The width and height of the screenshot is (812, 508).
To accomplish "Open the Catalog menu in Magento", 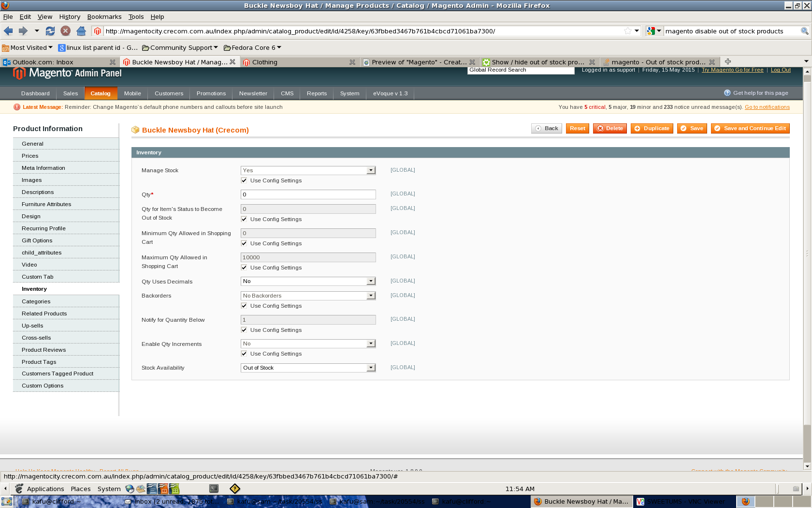I will pos(101,93).
